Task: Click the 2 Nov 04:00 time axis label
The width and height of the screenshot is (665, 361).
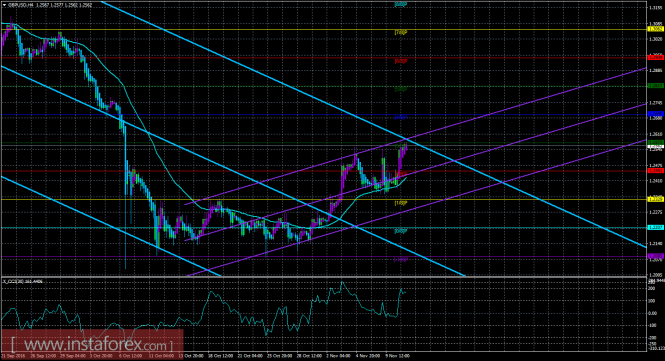Action: pos(338,356)
